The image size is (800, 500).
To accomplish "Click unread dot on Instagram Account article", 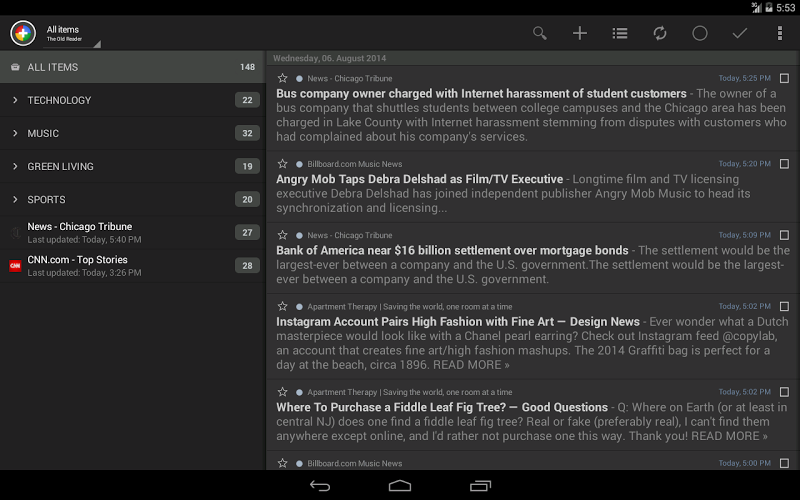I will 299,307.
